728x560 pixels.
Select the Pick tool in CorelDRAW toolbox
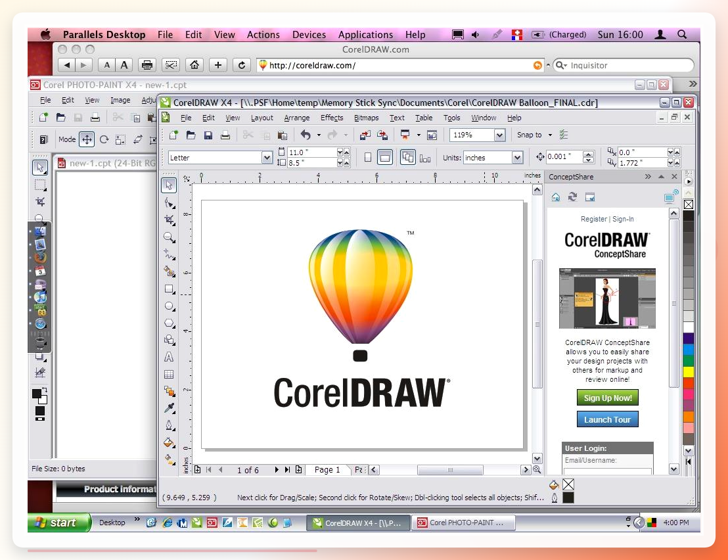[169, 185]
